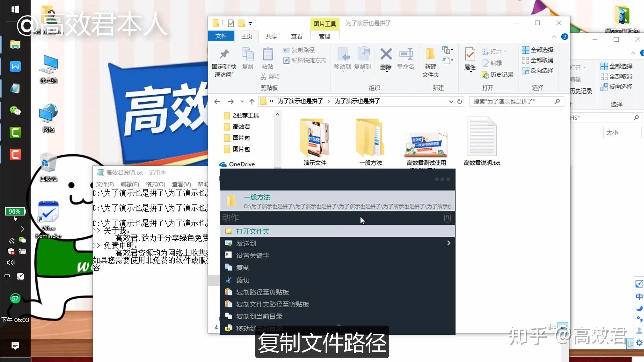Click Select all (全部选择) in front window
644x362 pixels.
point(538,50)
